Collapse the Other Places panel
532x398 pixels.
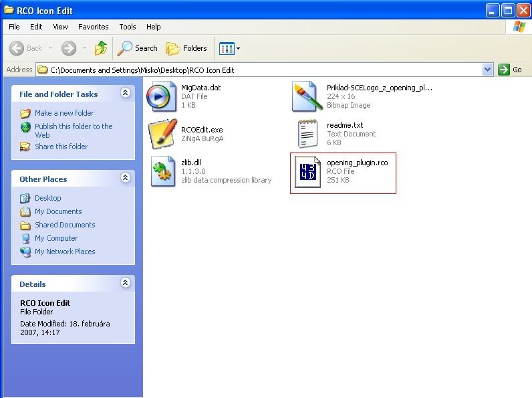(125, 179)
